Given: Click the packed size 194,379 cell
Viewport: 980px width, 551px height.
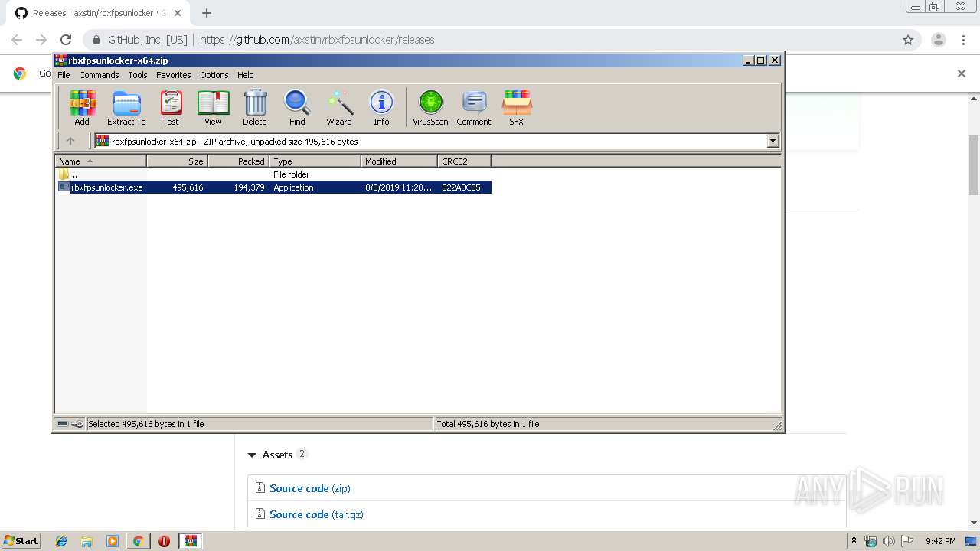Looking at the screenshot, I should coord(249,187).
